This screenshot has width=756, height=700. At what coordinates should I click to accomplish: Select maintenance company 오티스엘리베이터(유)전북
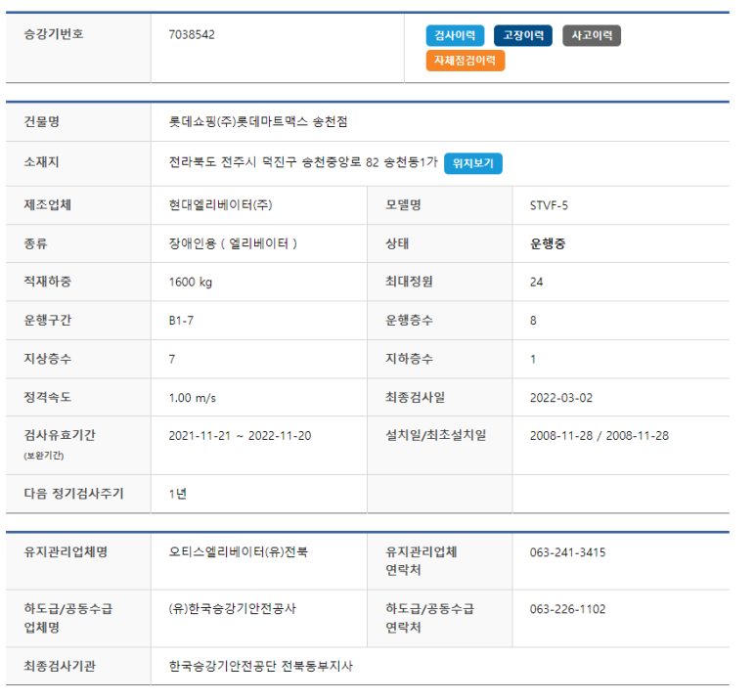coord(239,552)
